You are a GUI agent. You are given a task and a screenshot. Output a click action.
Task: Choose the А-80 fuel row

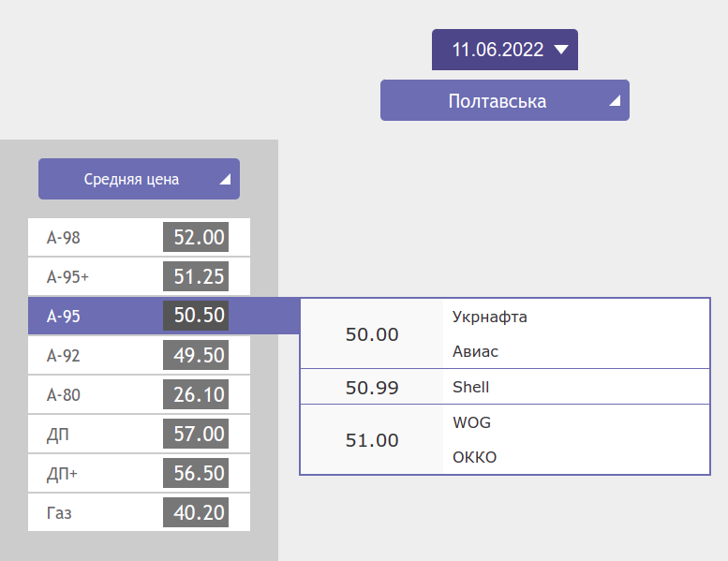[x=94, y=395]
